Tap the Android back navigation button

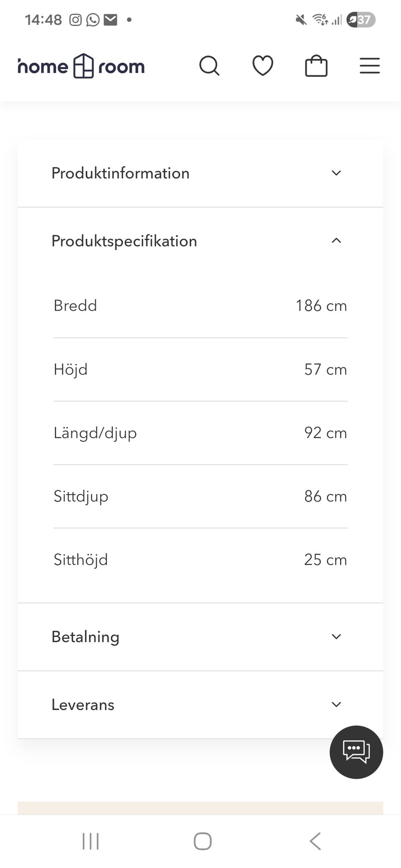point(315,841)
